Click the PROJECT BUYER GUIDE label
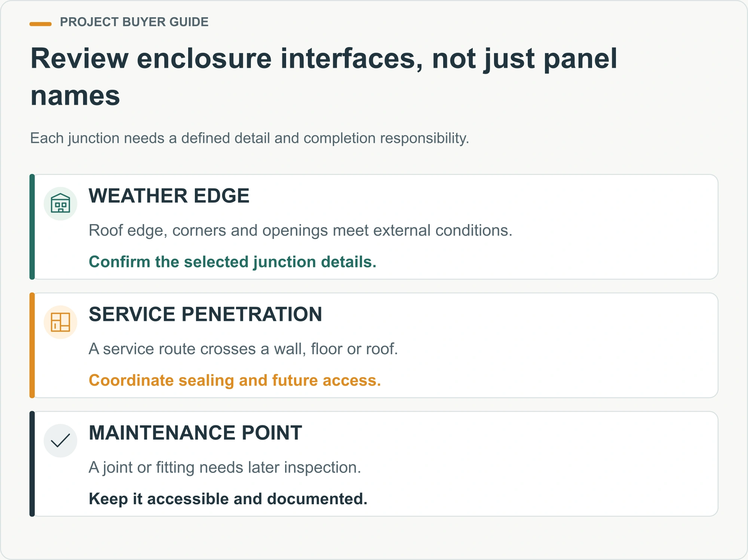 tap(134, 22)
